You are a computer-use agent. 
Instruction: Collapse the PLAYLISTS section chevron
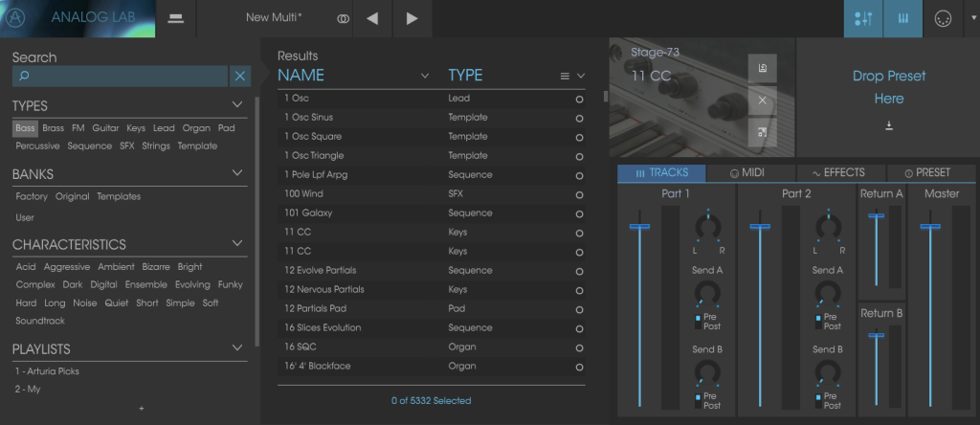pos(237,347)
